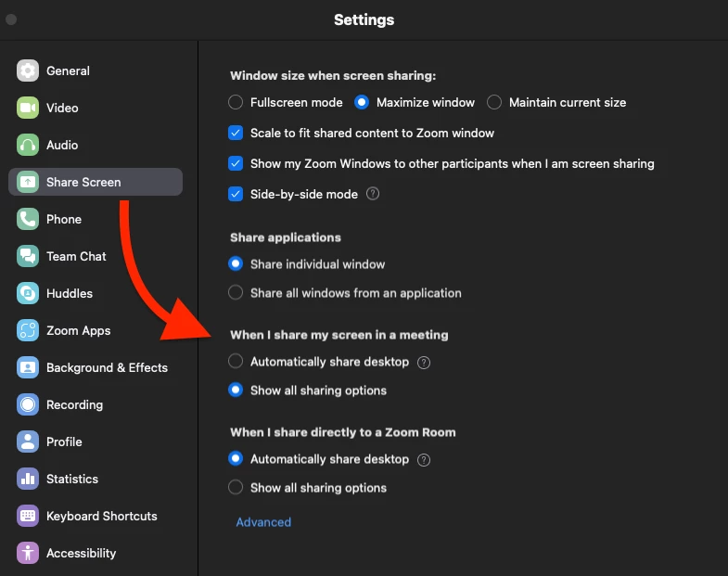Open Profile settings label
Image resolution: width=728 pixels, height=576 pixels.
click(64, 442)
